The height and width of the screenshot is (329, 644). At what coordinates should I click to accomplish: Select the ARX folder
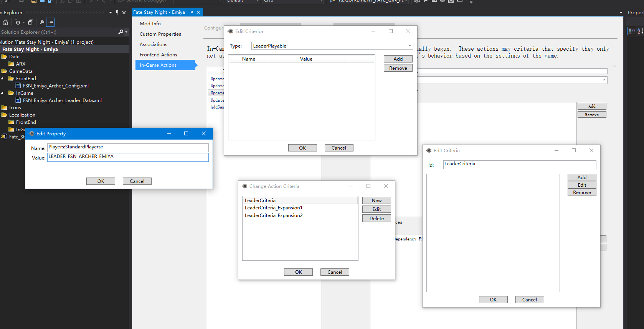pyautogui.click(x=21, y=64)
